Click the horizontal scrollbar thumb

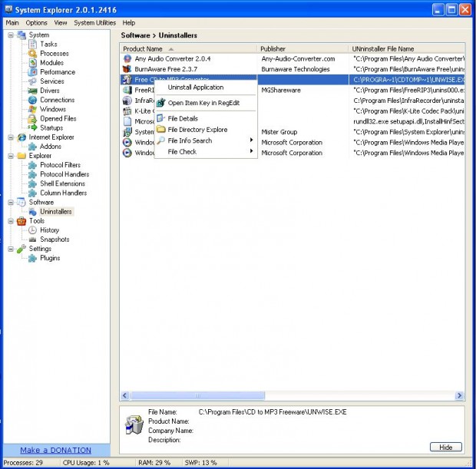tap(197, 395)
